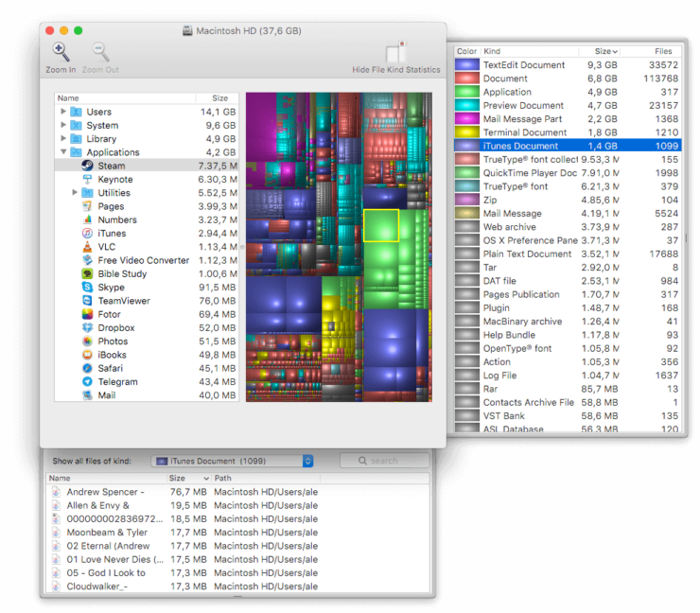This screenshot has width=700, height=613.
Task: Select the TeamViewer app icon
Action: [x=87, y=301]
